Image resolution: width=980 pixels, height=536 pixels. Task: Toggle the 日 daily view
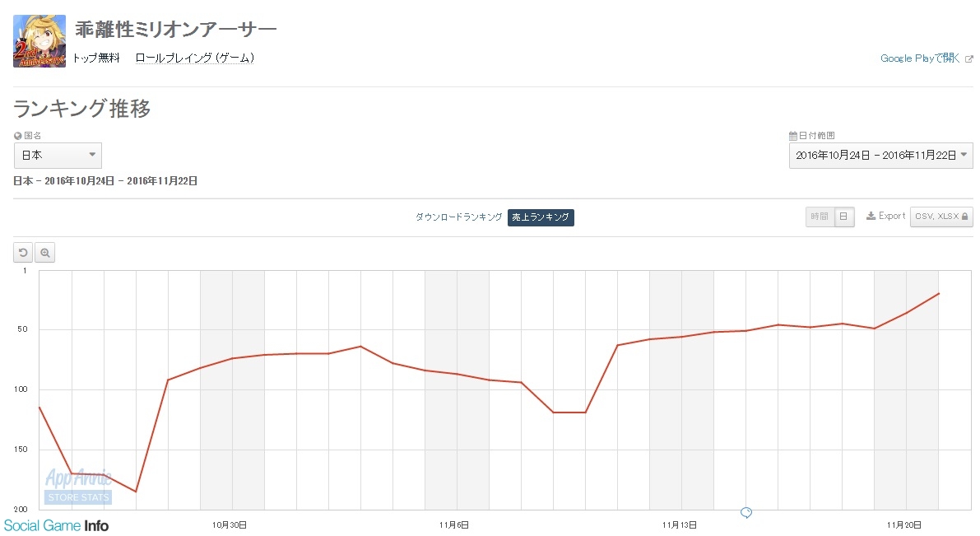click(x=843, y=217)
